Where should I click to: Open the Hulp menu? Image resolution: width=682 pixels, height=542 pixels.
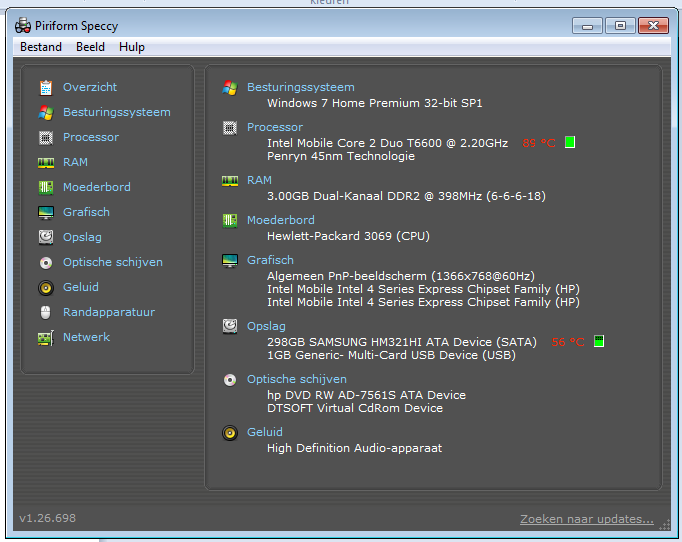132,47
